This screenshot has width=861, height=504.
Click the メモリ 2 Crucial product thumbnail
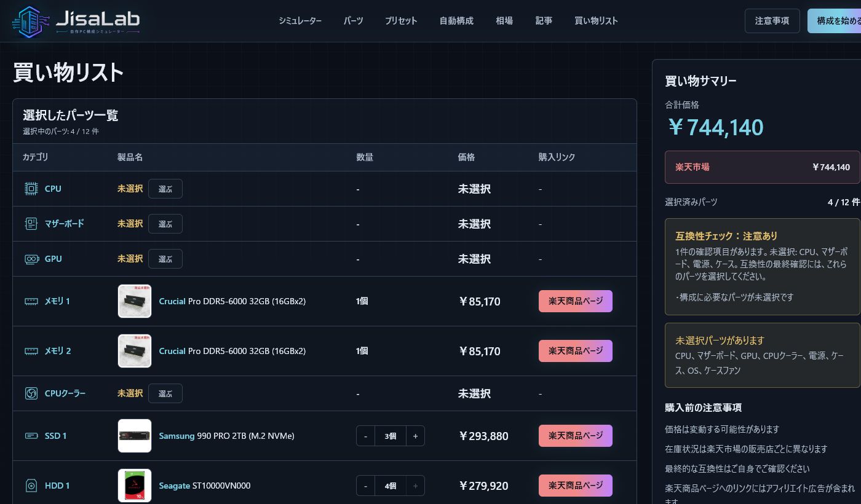(x=135, y=351)
